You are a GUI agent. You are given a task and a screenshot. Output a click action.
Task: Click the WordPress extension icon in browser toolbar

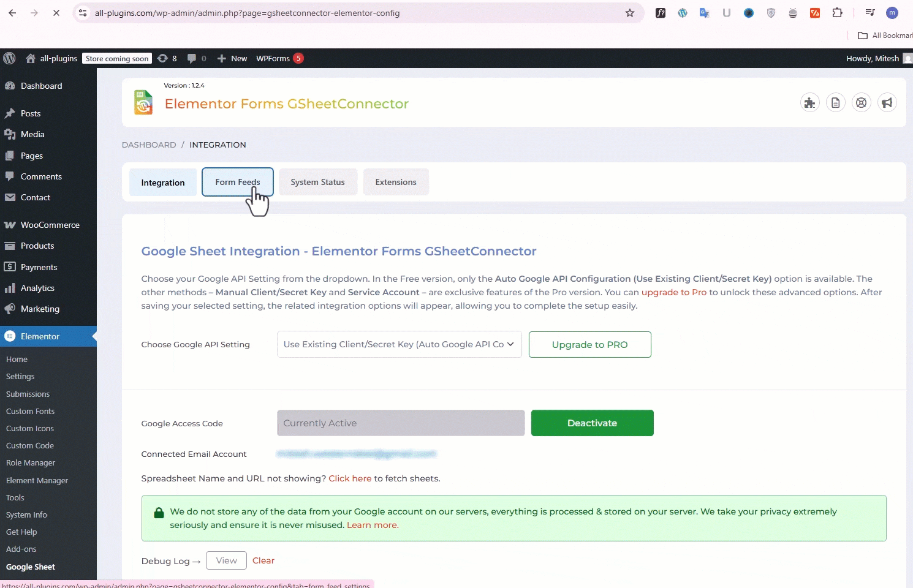(x=683, y=13)
